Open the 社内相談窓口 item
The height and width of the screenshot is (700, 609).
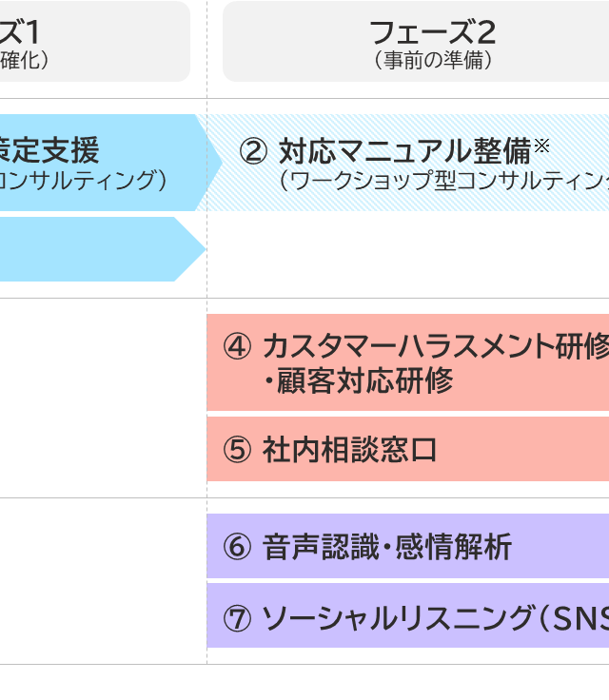[x=349, y=450]
